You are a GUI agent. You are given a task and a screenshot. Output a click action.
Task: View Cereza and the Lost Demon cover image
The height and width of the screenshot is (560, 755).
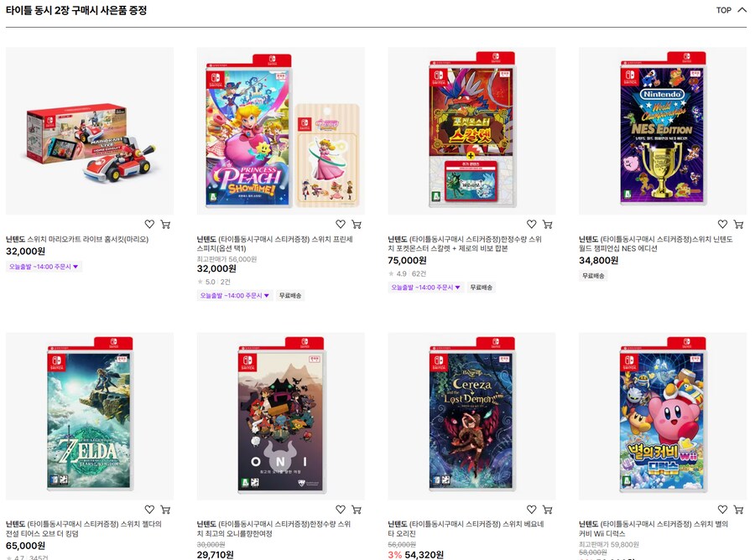[471, 416]
